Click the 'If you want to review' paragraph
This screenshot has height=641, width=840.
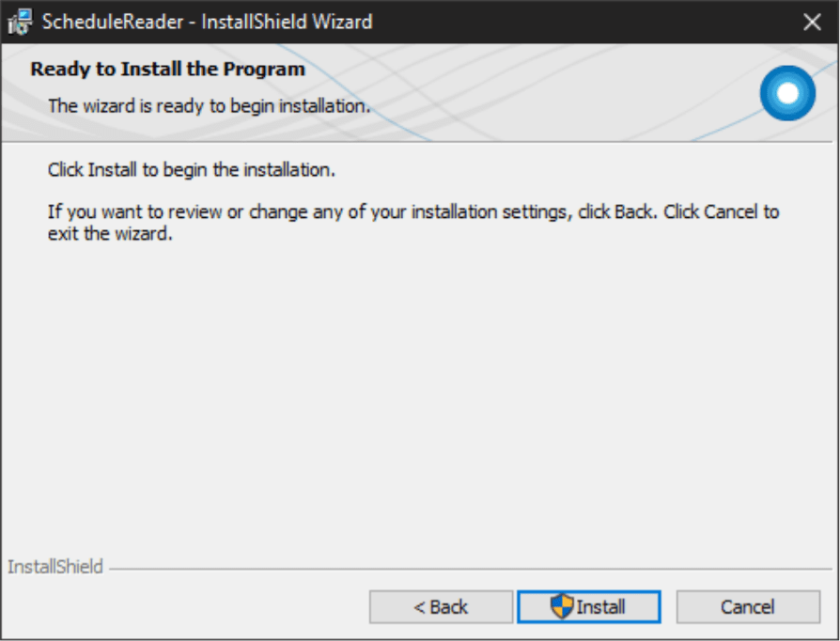pyautogui.click(x=413, y=223)
